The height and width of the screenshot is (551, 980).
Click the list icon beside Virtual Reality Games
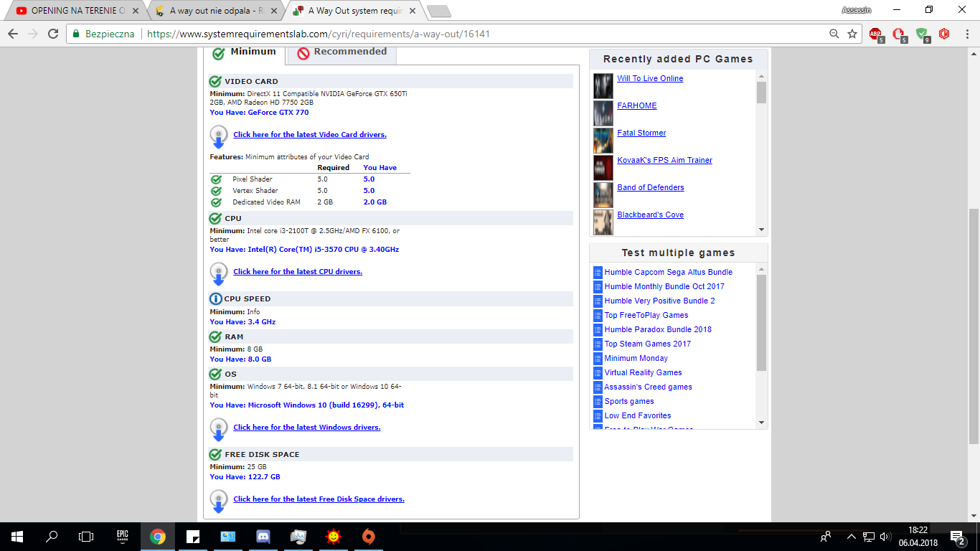[598, 373]
